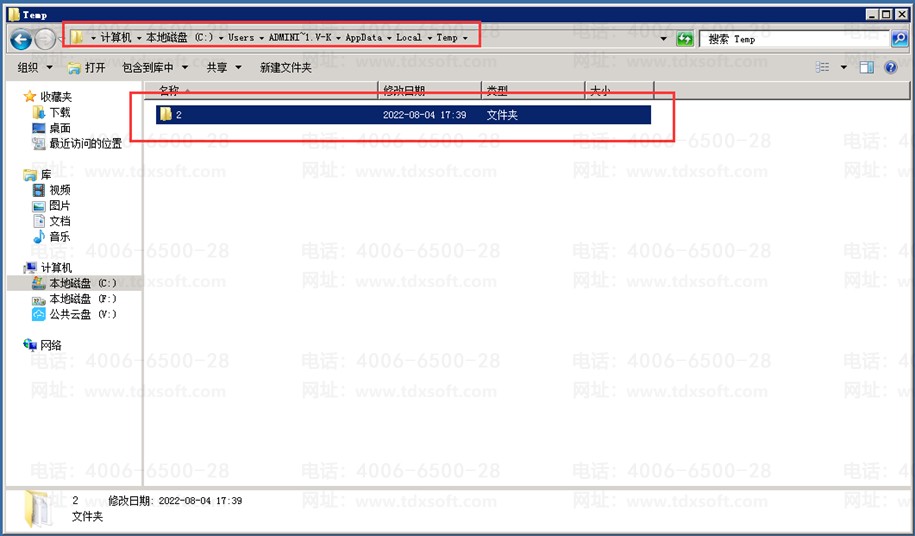The height and width of the screenshot is (536, 915).
Task: Open the 视频 library
Action: 60,190
